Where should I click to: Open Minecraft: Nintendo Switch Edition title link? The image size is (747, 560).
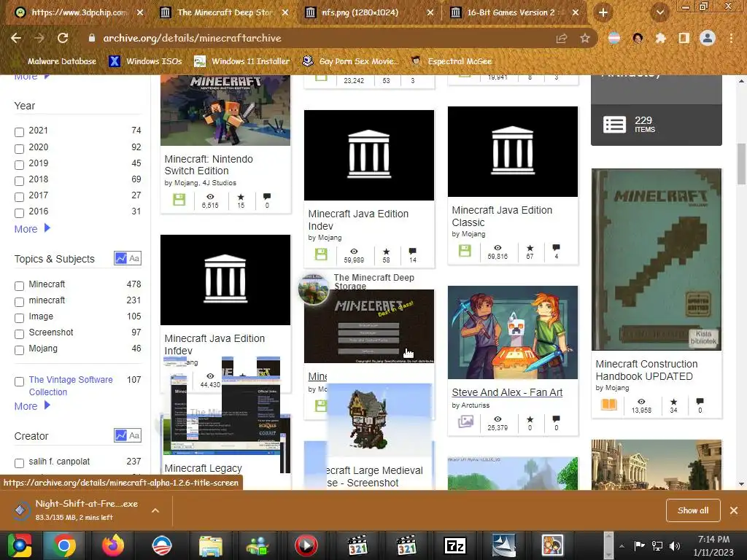[209, 165]
